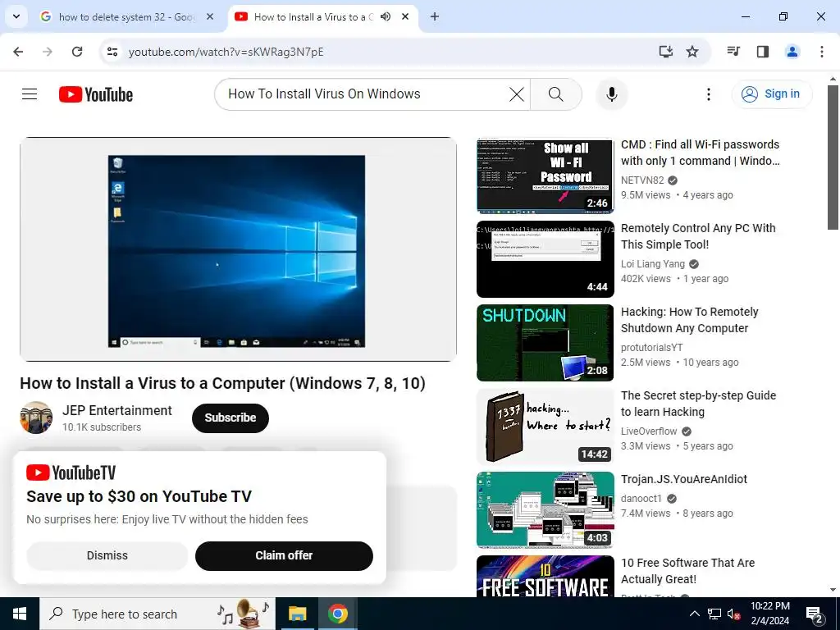
Task: Bookmark this page with the star
Action: tap(692, 52)
